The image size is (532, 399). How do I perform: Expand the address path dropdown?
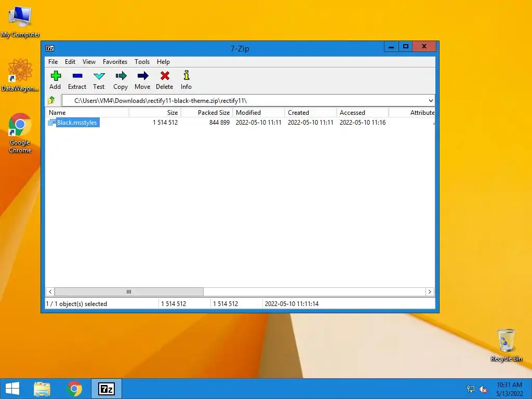(x=431, y=101)
